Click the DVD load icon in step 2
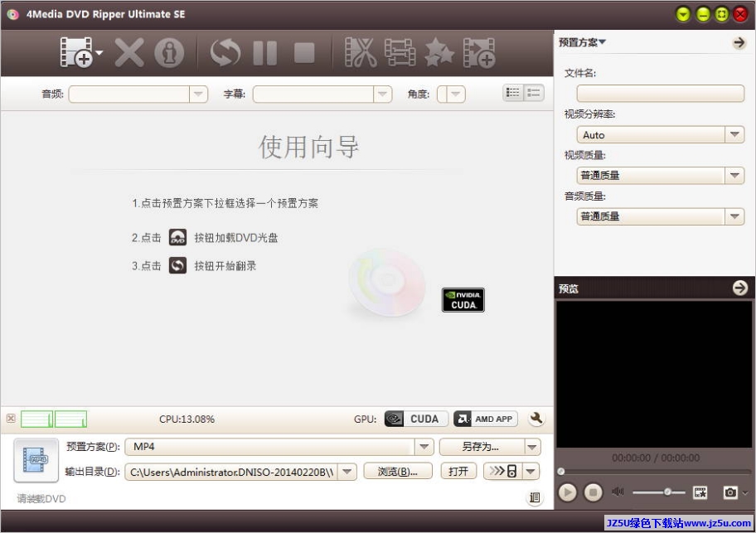Image resolution: width=756 pixels, height=533 pixels. click(177, 237)
